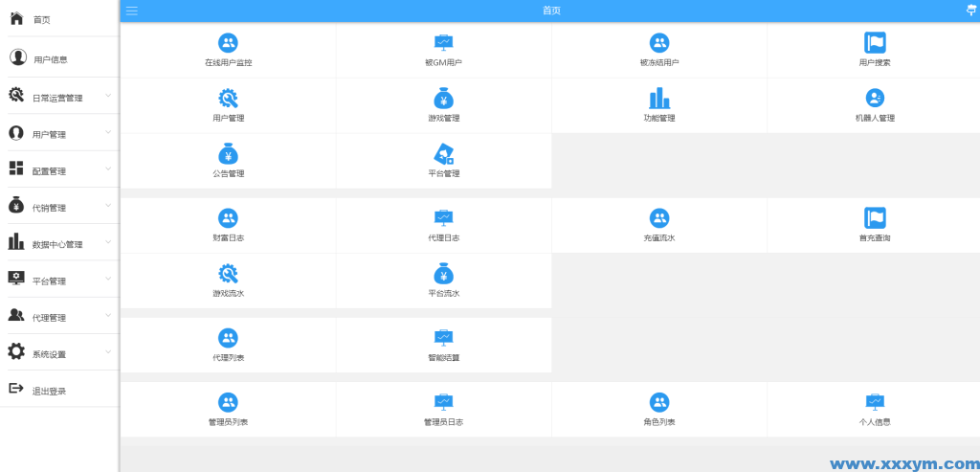This screenshot has width=980, height=472.
Task: Click the 在线用户监控 icon
Action: coord(228,43)
